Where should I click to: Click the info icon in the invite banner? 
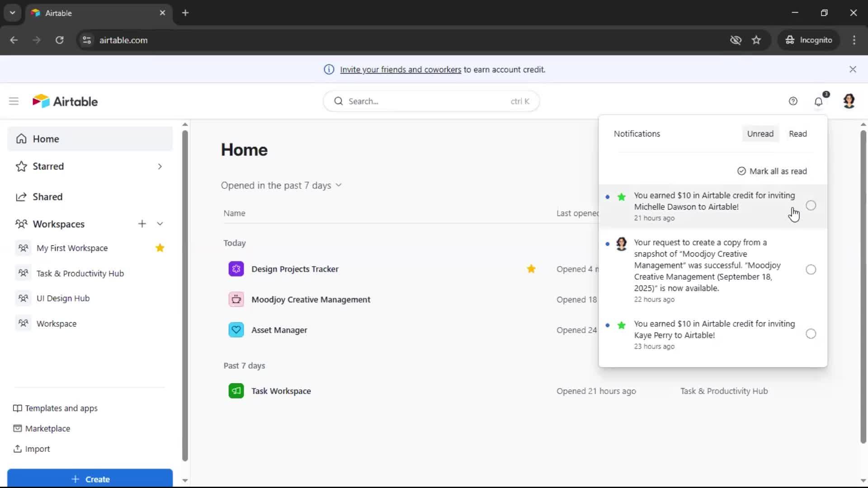pos(329,69)
